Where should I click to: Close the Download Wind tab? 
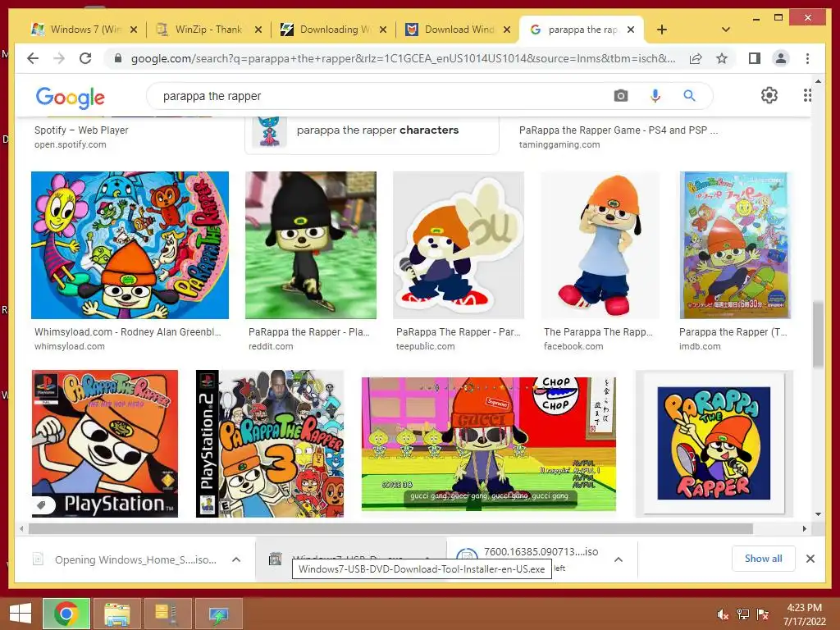(507, 30)
